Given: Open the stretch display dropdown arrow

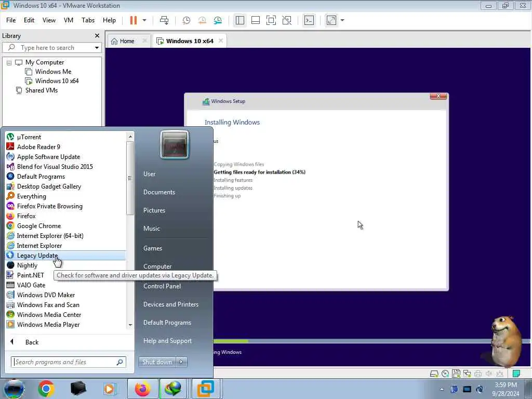Looking at the screenshot, I should (342, 20).
